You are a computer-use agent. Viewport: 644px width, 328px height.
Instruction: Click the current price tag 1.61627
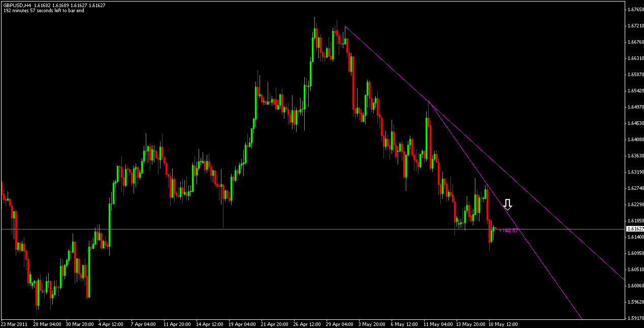pos(634,229)
